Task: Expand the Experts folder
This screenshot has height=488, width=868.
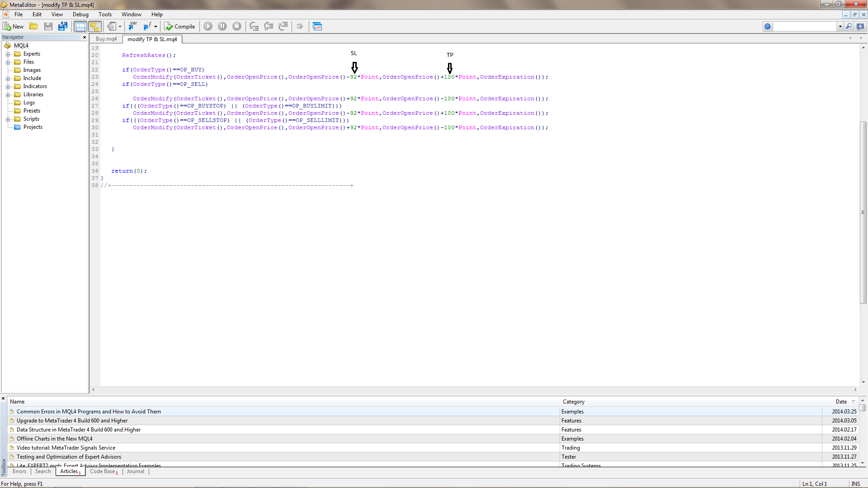Action: click(x=8, y=54)
